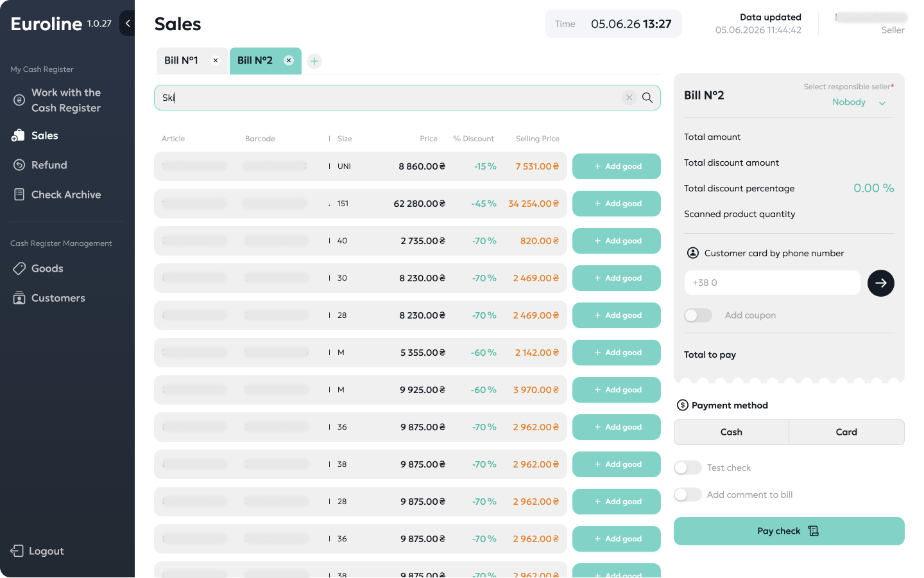Viewport: 924px width, 578px height.
Task: Select the Card payment method
Action: point(846,432)
